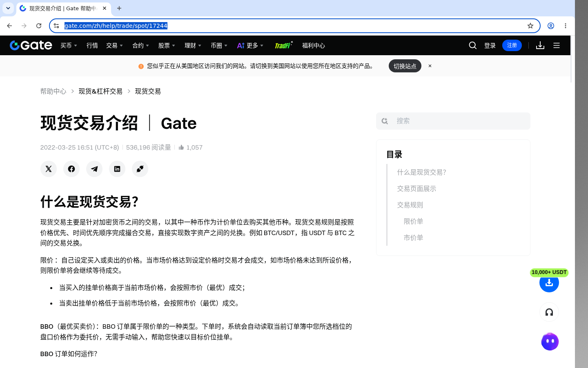Open Chrome three-dot menu
This screenshot has width=588, height=368.
(x=566, y=26)
